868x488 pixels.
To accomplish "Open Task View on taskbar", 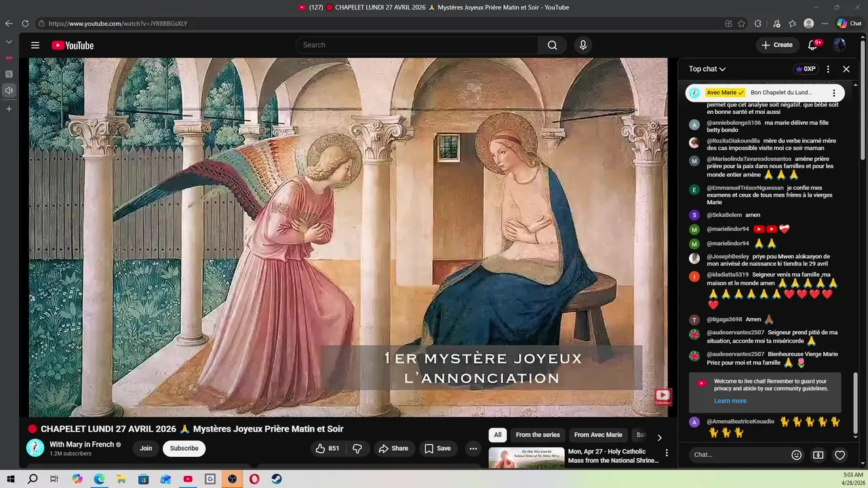I will pos(54,479).
